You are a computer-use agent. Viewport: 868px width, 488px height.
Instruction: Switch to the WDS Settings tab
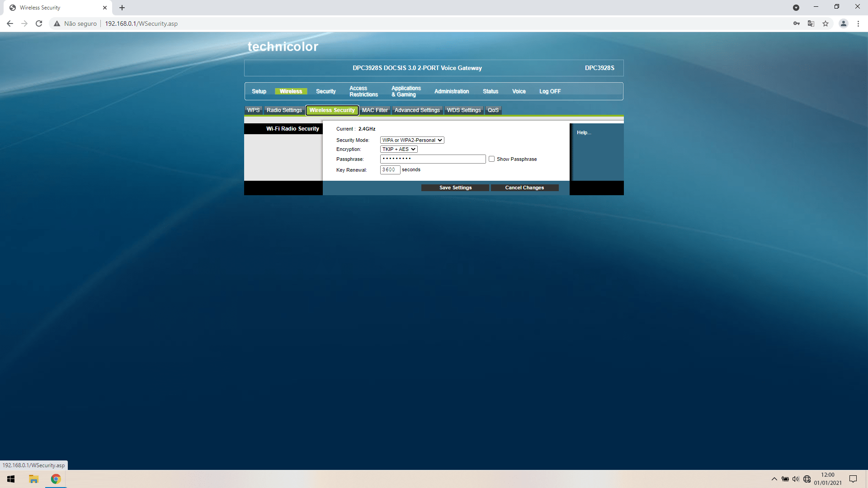[464, 110]
